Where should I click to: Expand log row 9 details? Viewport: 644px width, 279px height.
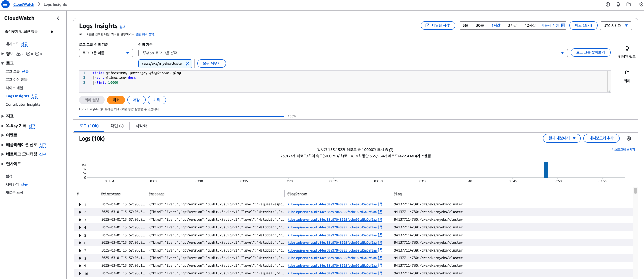tap(80, 266)
